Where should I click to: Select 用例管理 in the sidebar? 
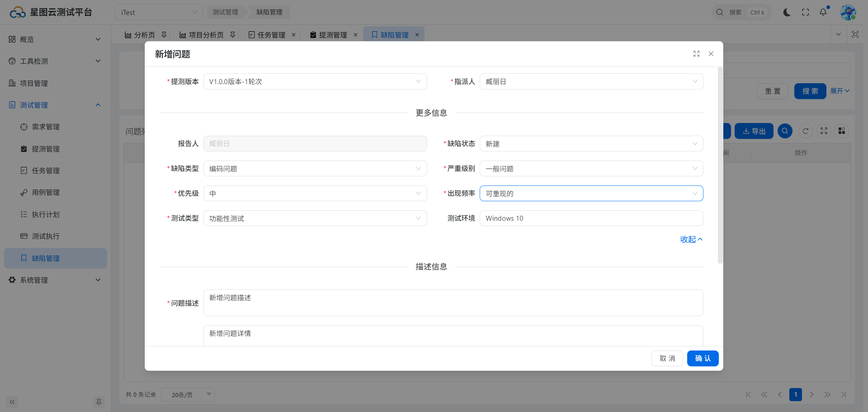pos(46,192)
